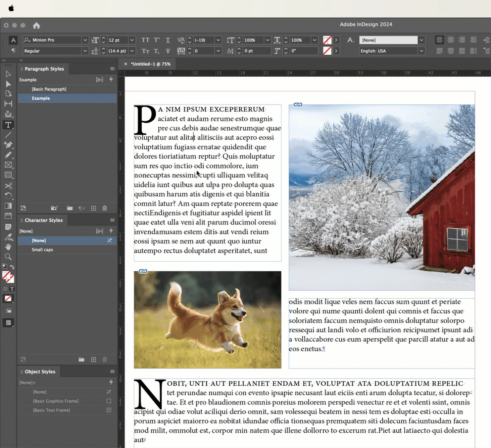Screen dimensions: 491x448
Task: Open the Apple menu
Action: click(x=11, y=8)
